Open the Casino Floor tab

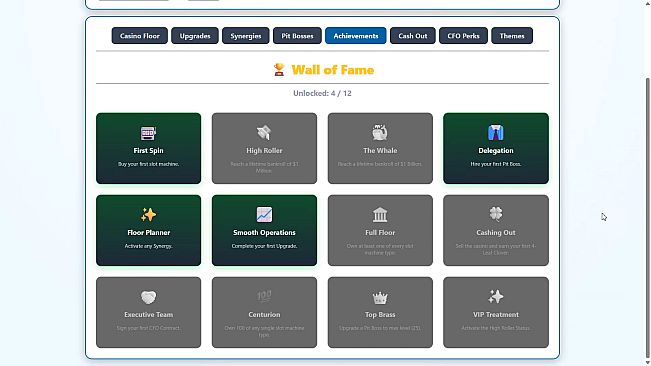click(140, 36)
